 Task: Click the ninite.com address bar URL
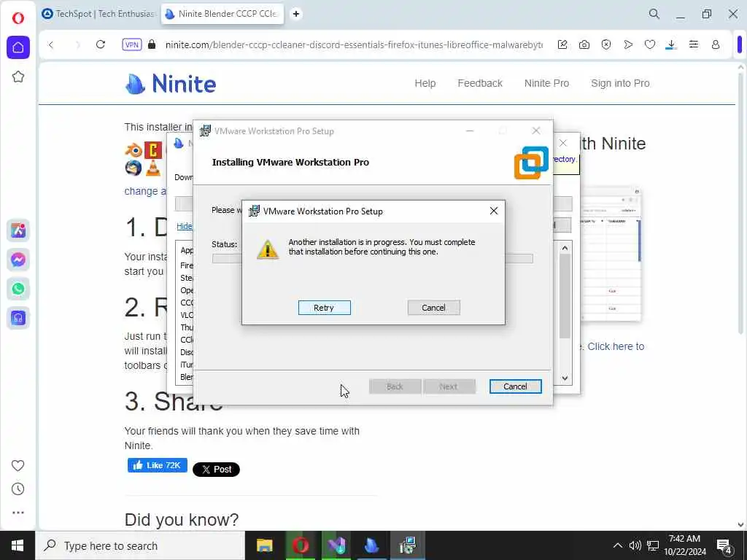click(354, 44)
